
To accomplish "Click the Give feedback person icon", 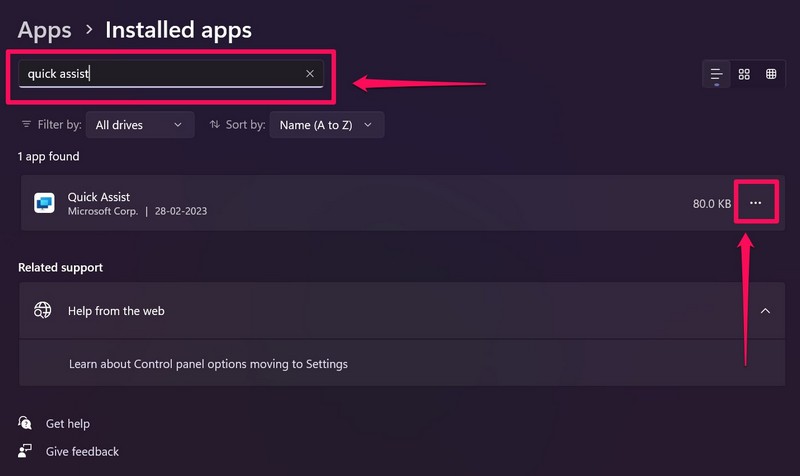I will (26, 452).
